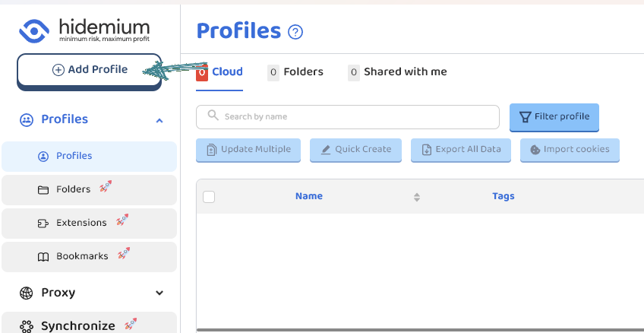Image resolution: width=644 pixels, height=333 pixels.
Task: Click the magnifier icon in search box
Action: 212,116
